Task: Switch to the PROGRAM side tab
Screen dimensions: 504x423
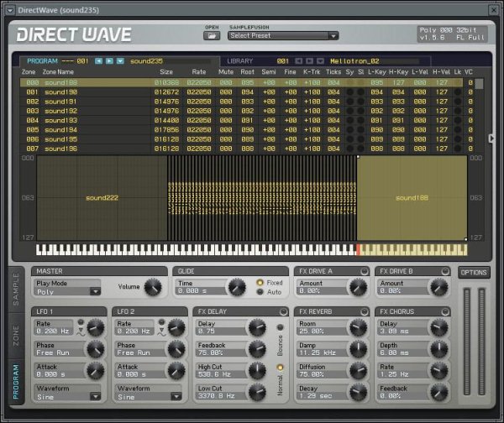Action: pos(16,382)
